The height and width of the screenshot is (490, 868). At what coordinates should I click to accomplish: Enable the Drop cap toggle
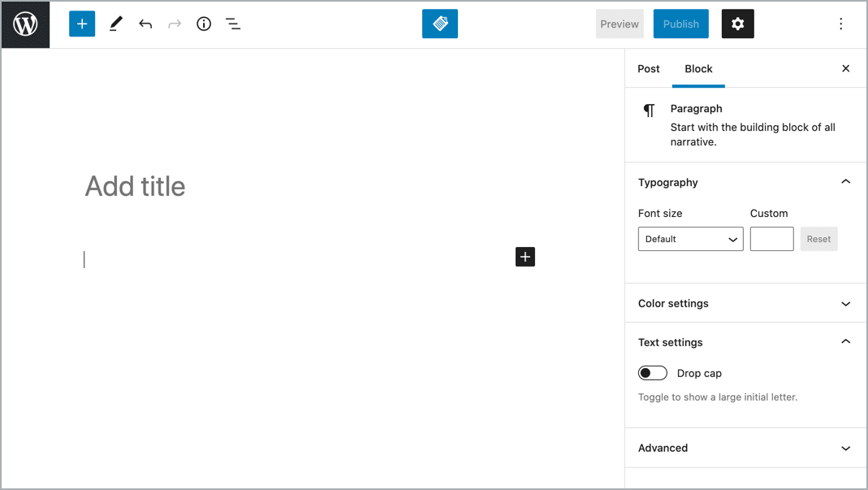click(x=652, y=372)
